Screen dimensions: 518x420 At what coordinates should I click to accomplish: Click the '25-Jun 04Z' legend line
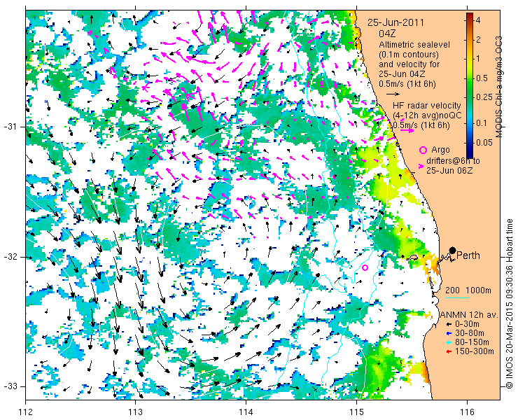[402, 73]
